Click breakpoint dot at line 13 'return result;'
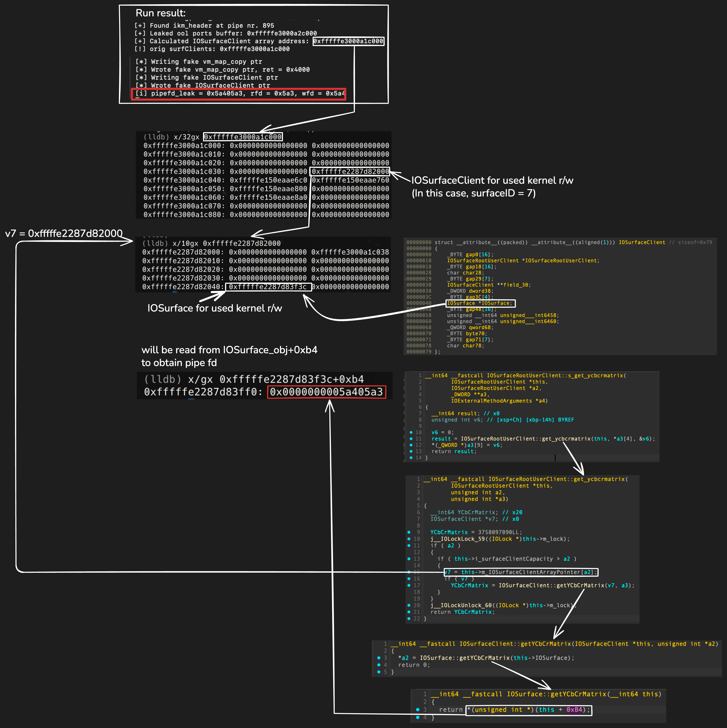 [x=411, y=451]
